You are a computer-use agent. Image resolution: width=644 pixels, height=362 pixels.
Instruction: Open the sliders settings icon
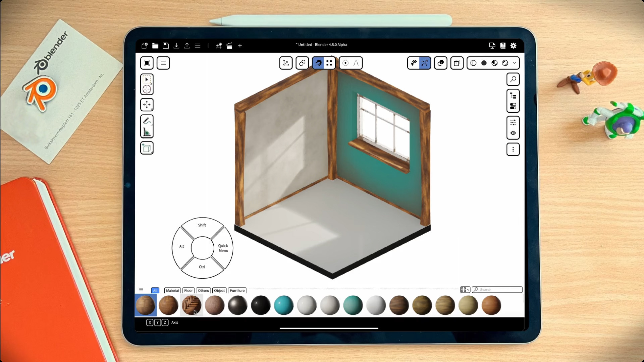click(x=513, y=123)
